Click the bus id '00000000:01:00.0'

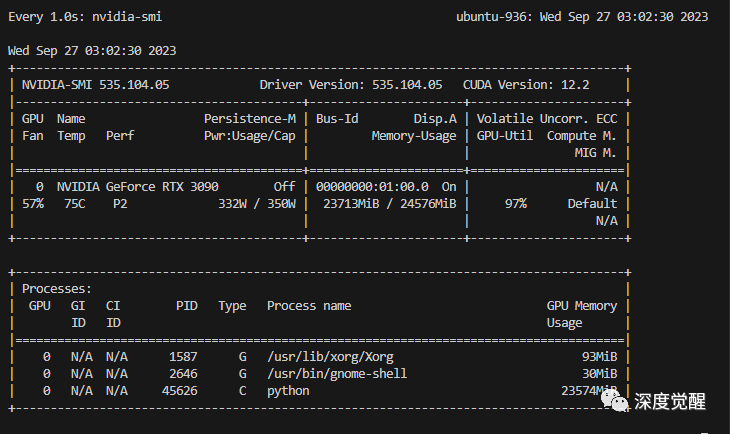click(372, 187)
